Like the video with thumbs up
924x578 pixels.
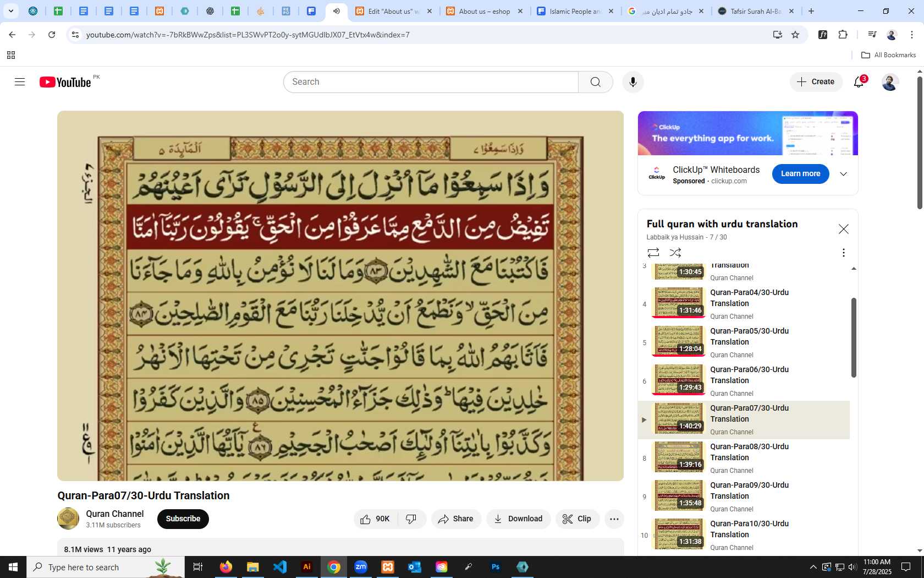tap(376, 519)
